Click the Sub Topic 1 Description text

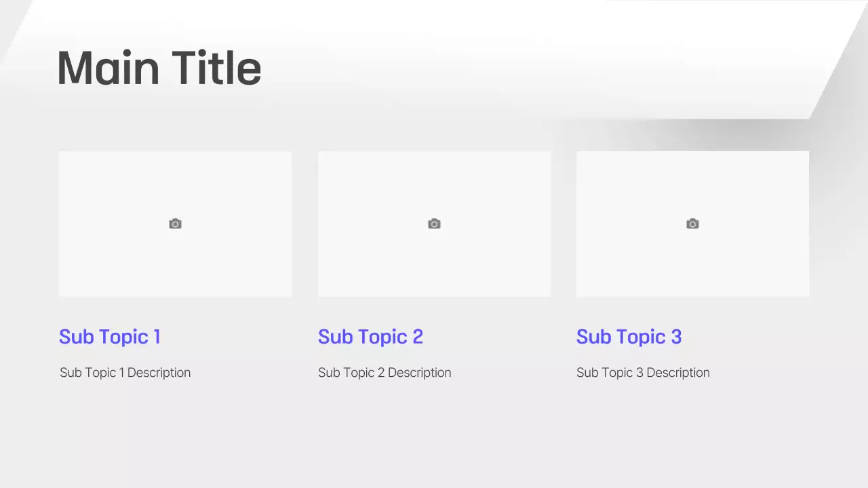tap(125, 372)
